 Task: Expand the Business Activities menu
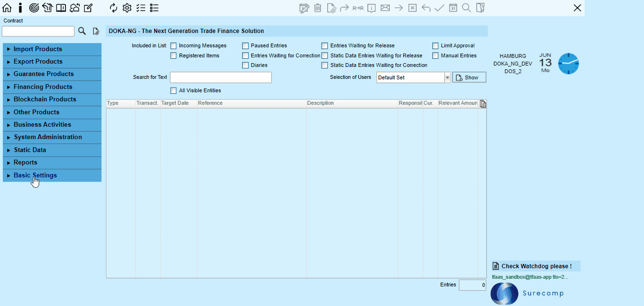point(52,125)
